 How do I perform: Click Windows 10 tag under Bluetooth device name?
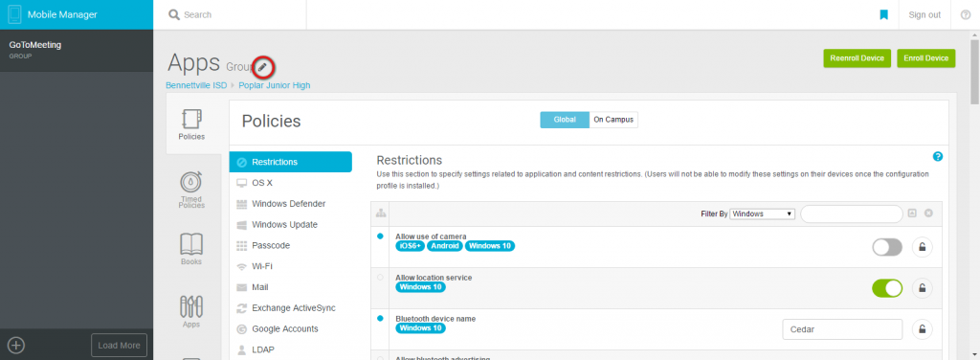tap(421, 328)
